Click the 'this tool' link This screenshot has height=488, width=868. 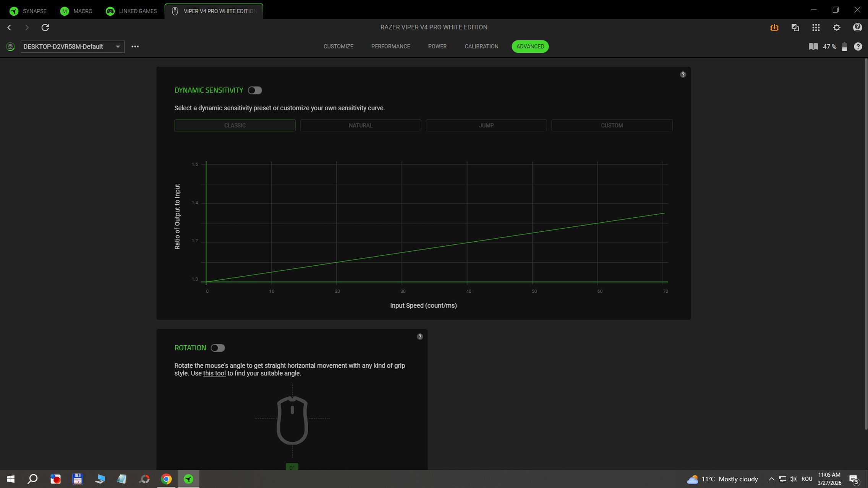click(214, 373)
